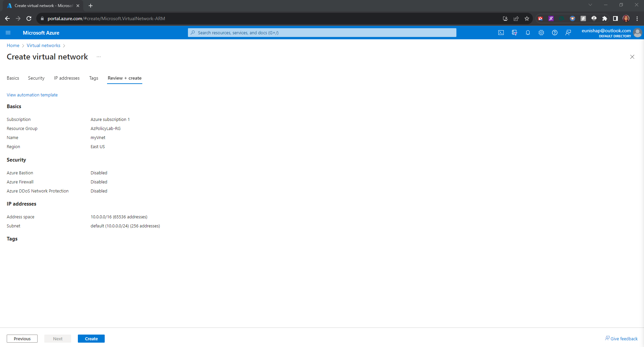Bookmark this page with star icon
The height and width of the screenshot is (347, 644).
527,18
